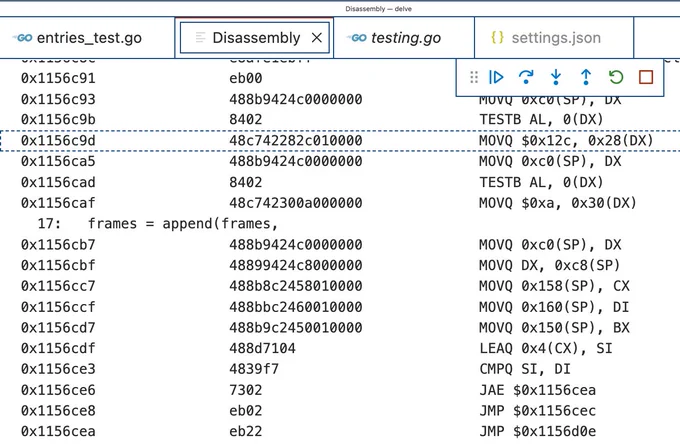Click the Go icon on entries_test.go tab
The height and width of the screenshot is (445, 680).
point(23,38)
